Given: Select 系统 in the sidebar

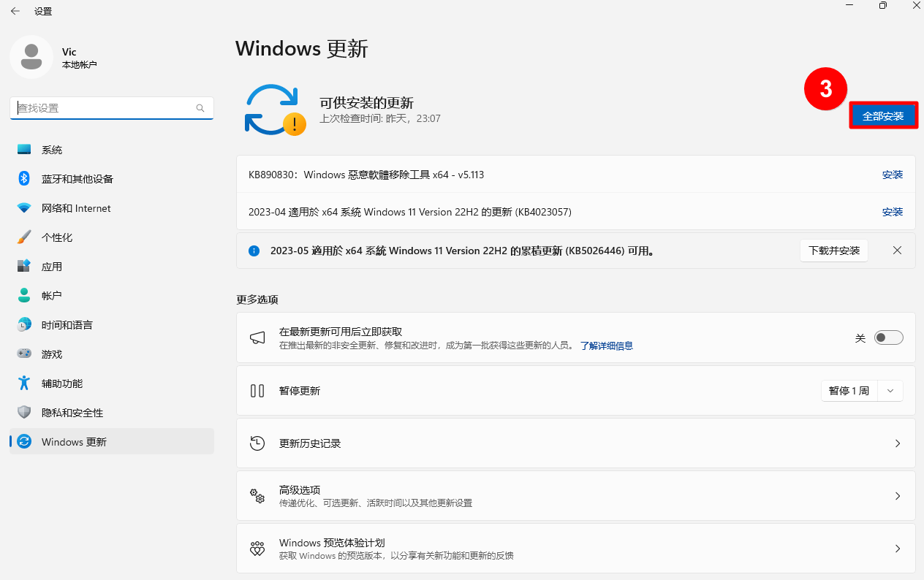Looking at the screenshot, I should (52, 150).
